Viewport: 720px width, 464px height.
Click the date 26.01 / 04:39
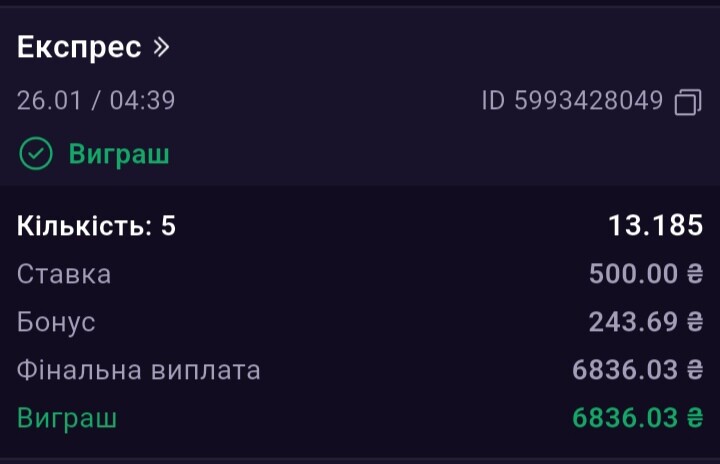pos(96,101)
